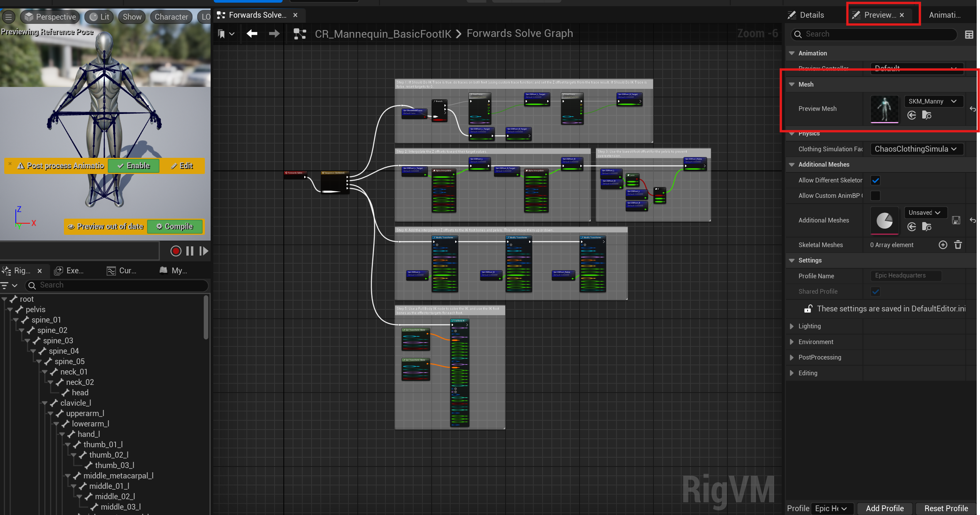Browse to Preview Mesh in Content Browser
The width and height of the screenshot is (980, 515).
pyautogui.click(x=926, y=115)
